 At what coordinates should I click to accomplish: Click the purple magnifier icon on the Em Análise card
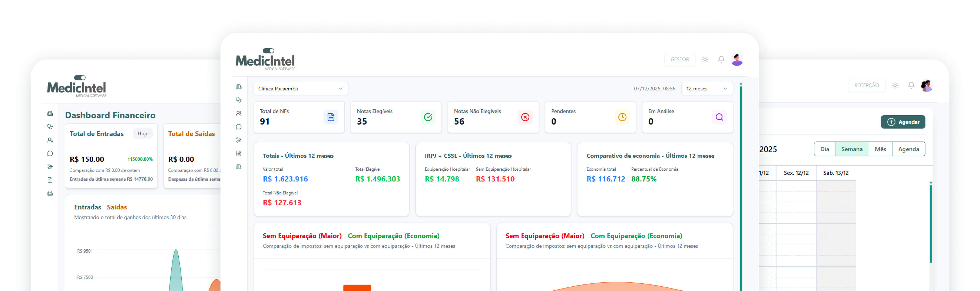[719, 117]
